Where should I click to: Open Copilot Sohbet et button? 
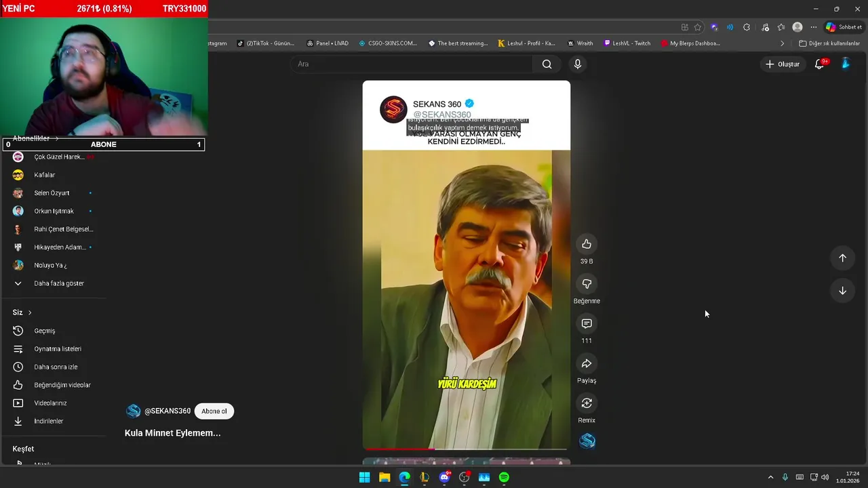click(x=844, y=27)
